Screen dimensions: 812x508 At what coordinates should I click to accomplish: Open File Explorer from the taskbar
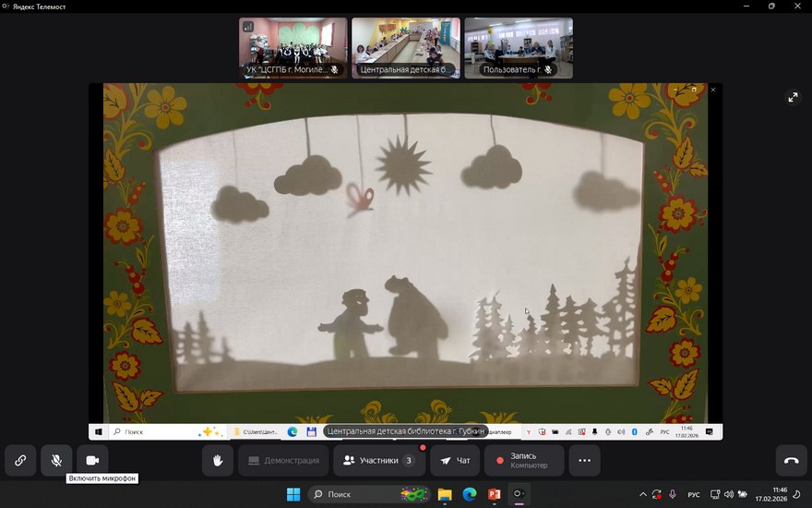[444, 494]
